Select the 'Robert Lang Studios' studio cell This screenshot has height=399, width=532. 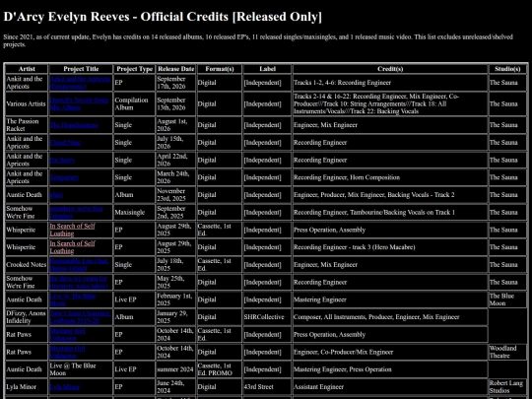(x=507, y=387)
